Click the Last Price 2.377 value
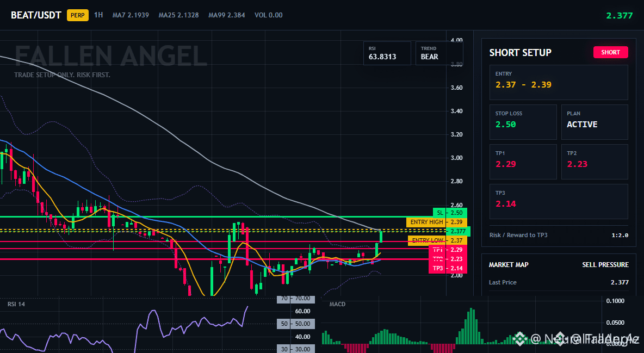 click(620, 282)
